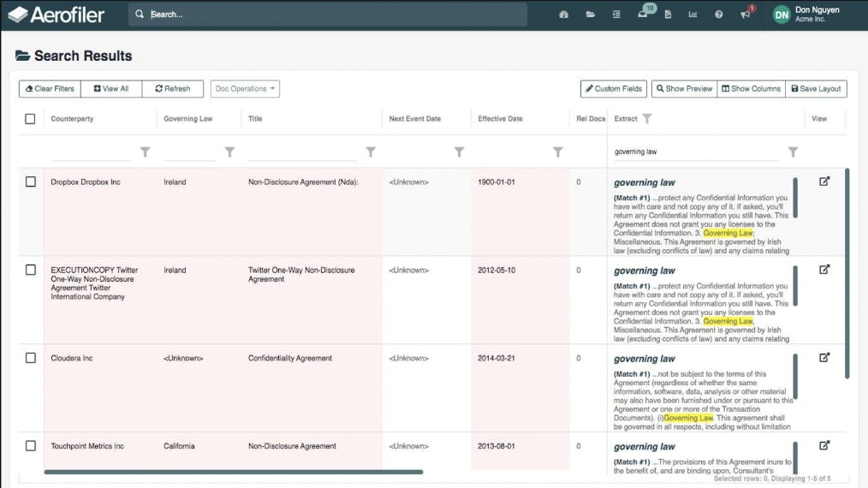Sort by the Effective Date column header
The width and height of the screenshot is (868, 488).
(500, 119)
